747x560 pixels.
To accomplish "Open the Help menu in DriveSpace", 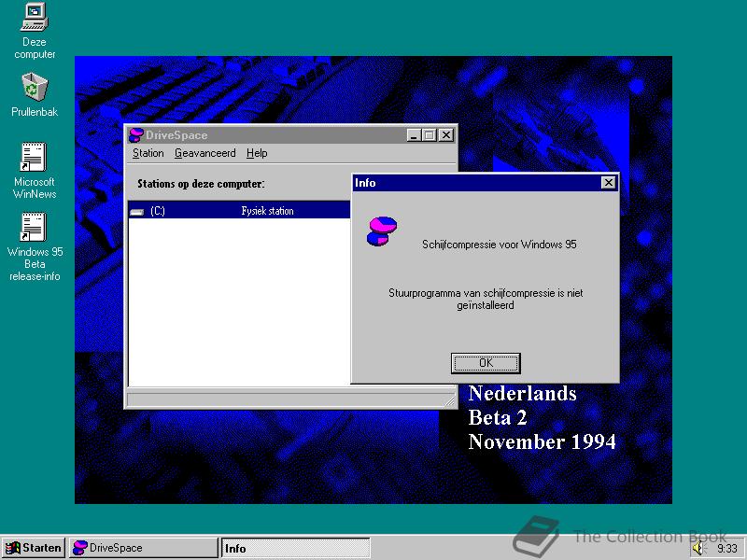I will [257, 153].
